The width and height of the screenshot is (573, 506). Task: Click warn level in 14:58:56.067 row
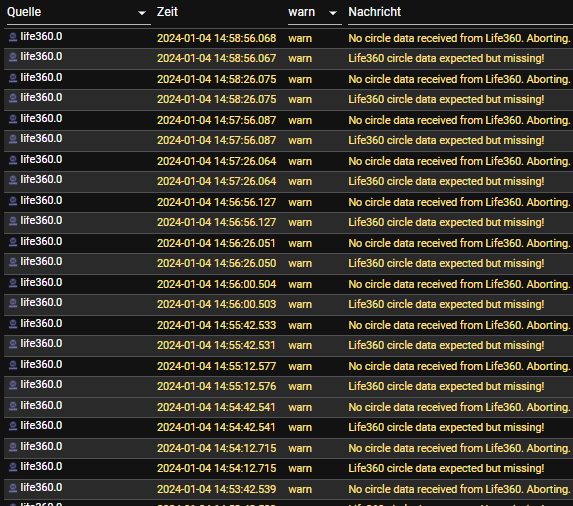300,59
